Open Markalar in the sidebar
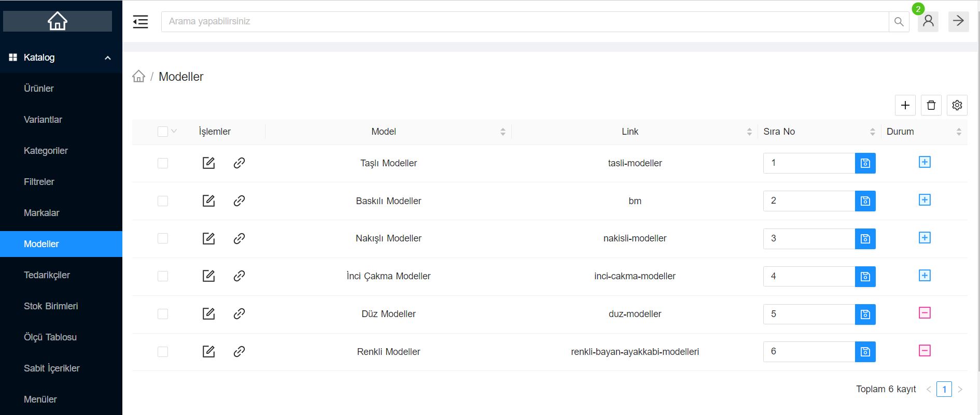The height and width of the screenshot is (415, 980). click(x=61, y=213)
